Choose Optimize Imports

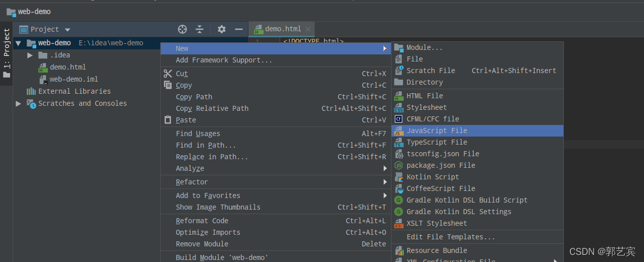(x=276, y=232)
